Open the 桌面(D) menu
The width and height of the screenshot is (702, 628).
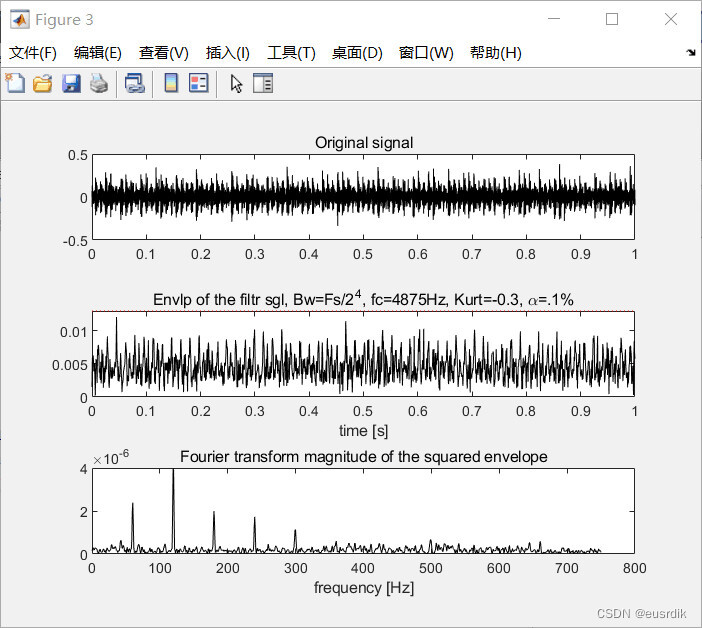coord(357,53)
